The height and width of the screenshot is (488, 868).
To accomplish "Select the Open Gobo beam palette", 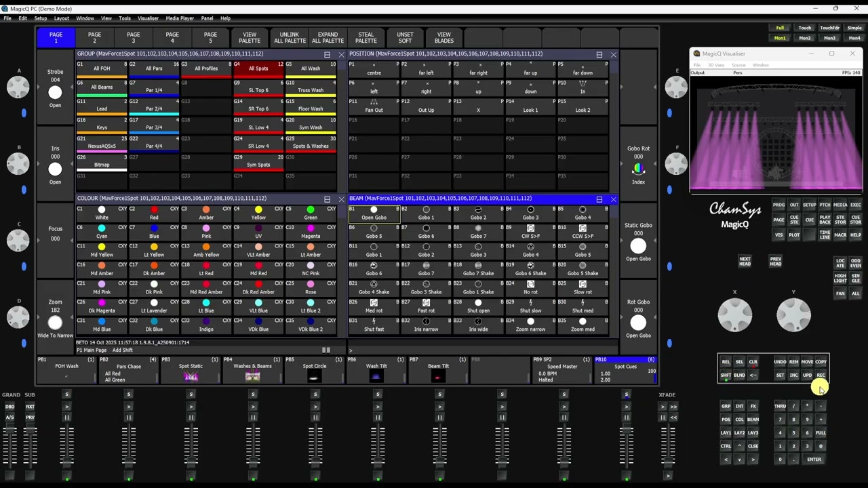I will coord(374,213).
